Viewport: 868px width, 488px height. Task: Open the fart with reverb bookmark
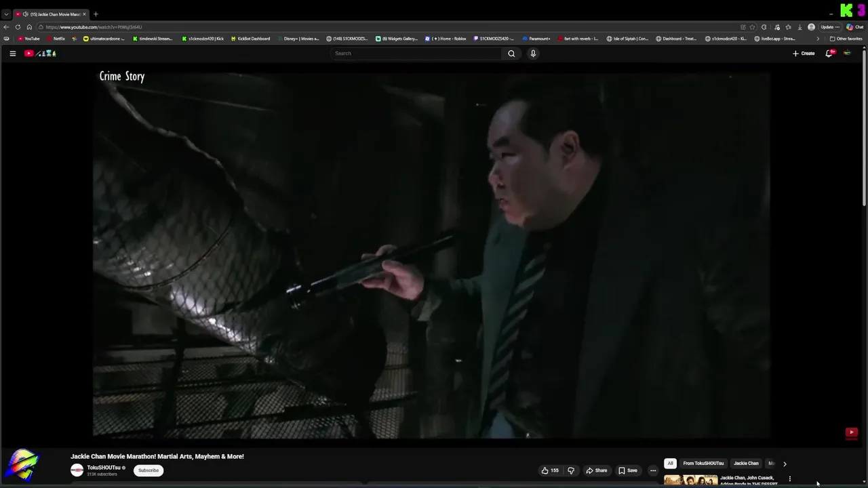577,39
